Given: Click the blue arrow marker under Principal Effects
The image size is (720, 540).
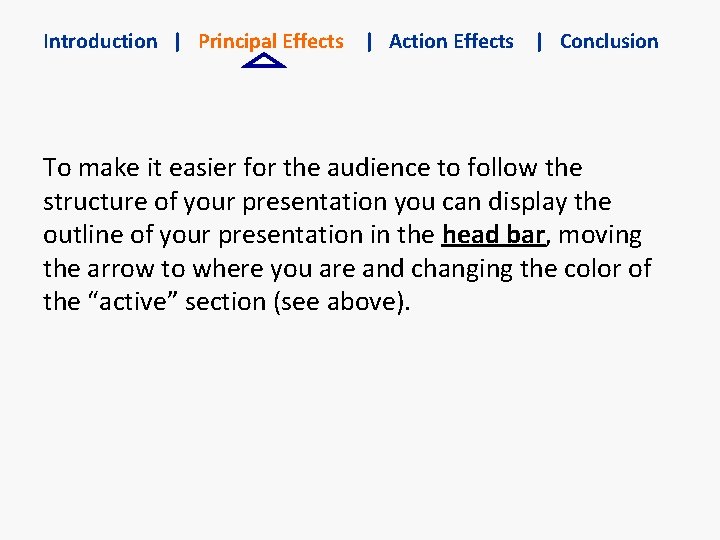Looking at the screenshot, I should (x=265, y=62).
